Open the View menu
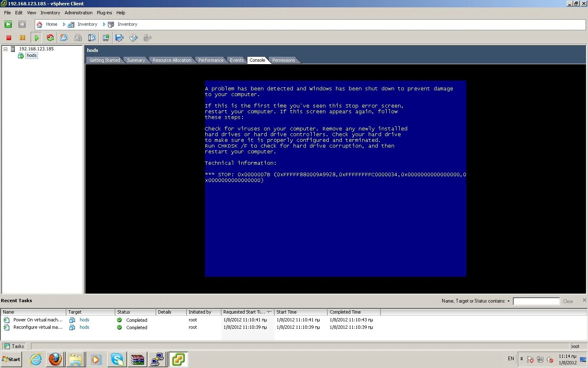 coord(31,13)
